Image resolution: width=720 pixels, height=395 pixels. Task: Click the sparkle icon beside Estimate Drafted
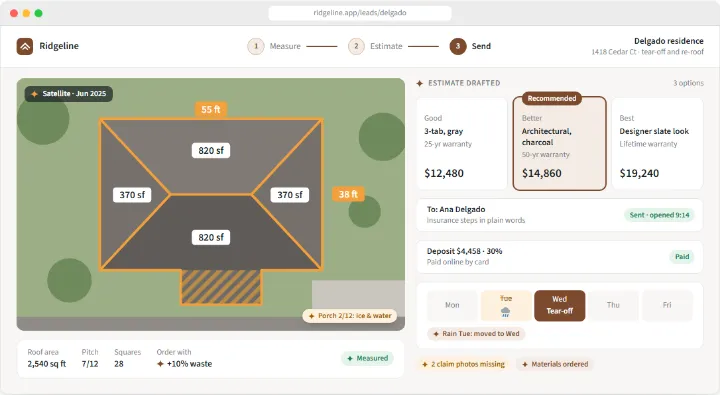pyautogui.click(x=419, y=83)
